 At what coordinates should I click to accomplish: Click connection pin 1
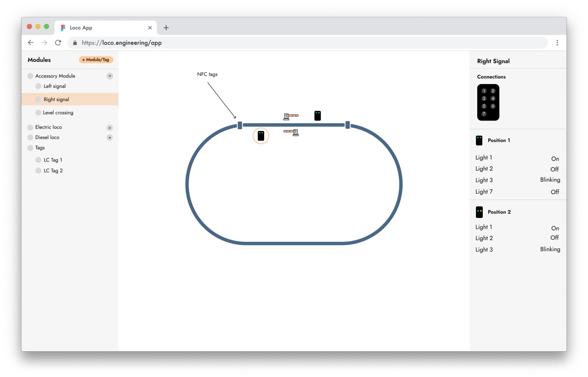pos(484,91)
